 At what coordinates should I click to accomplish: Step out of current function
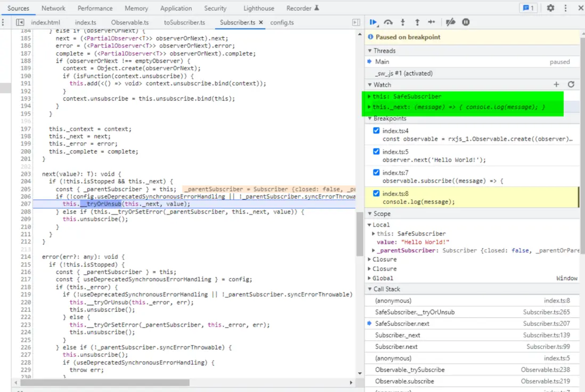[x=417, y=22]
